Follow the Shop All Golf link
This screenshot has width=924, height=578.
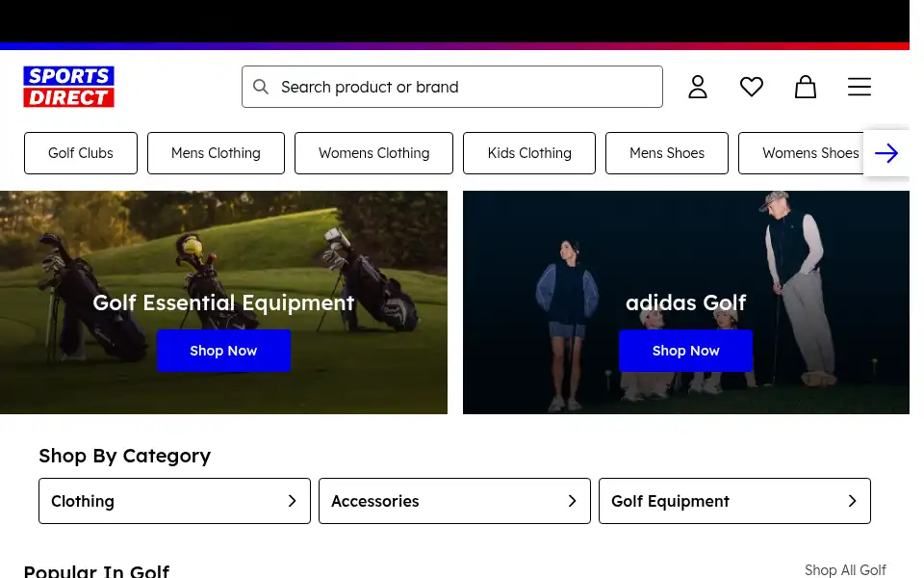point(845,569)
